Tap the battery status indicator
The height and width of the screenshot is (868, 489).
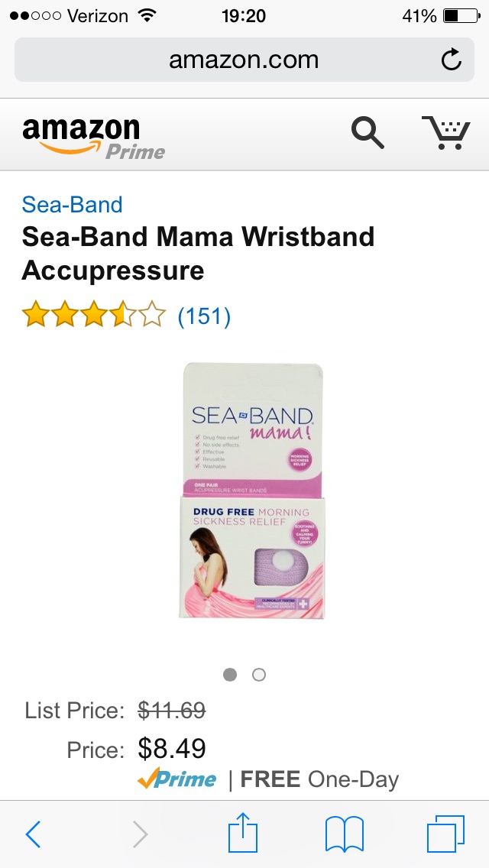461,16
